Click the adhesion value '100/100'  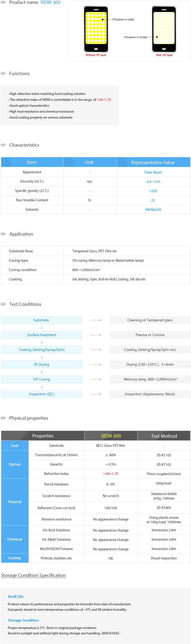point(111,508)
